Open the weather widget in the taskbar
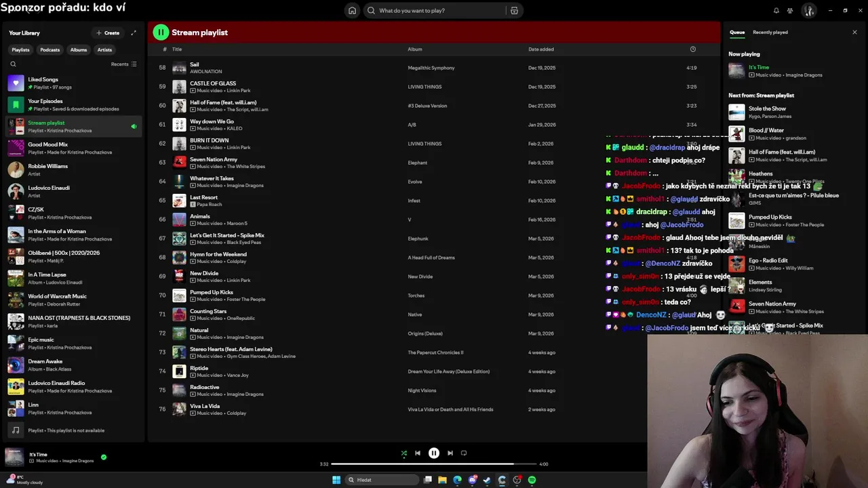The height and width of the screenshot is (488, 868). point(24,479)
